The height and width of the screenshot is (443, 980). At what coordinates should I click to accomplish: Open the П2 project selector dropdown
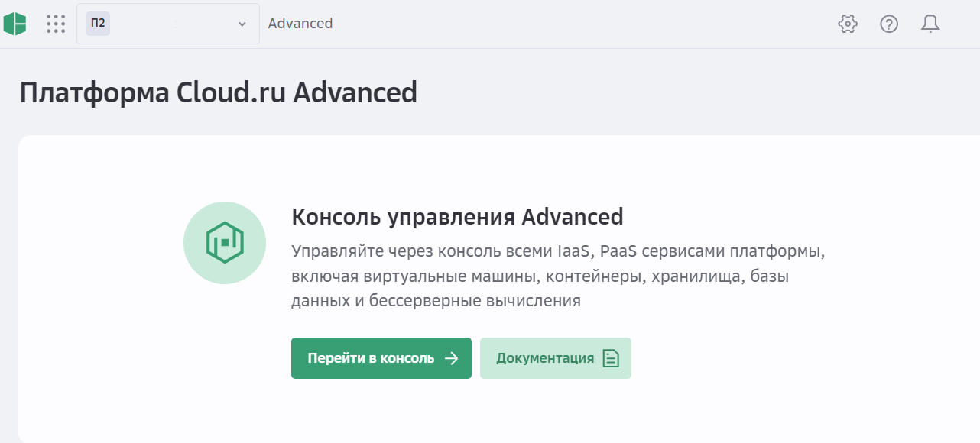pos(168,24)
